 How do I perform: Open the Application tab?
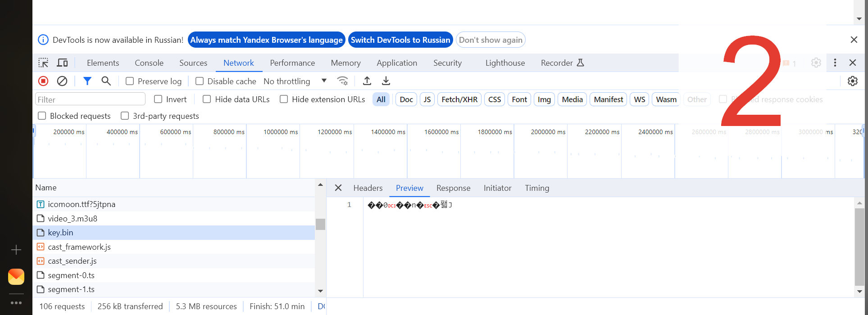click(x=397, y=63)
